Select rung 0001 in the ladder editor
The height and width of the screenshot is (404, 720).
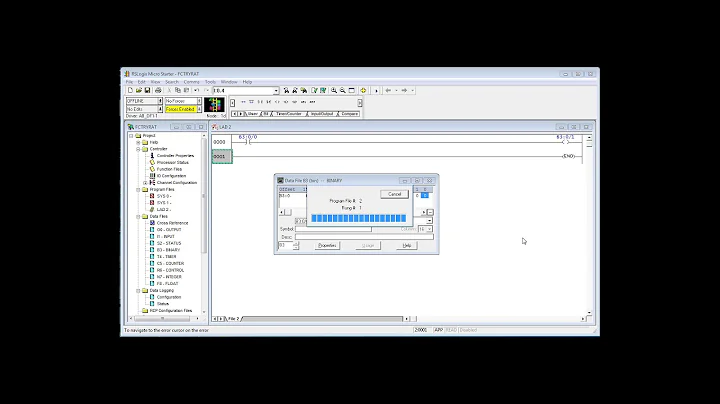222,157
